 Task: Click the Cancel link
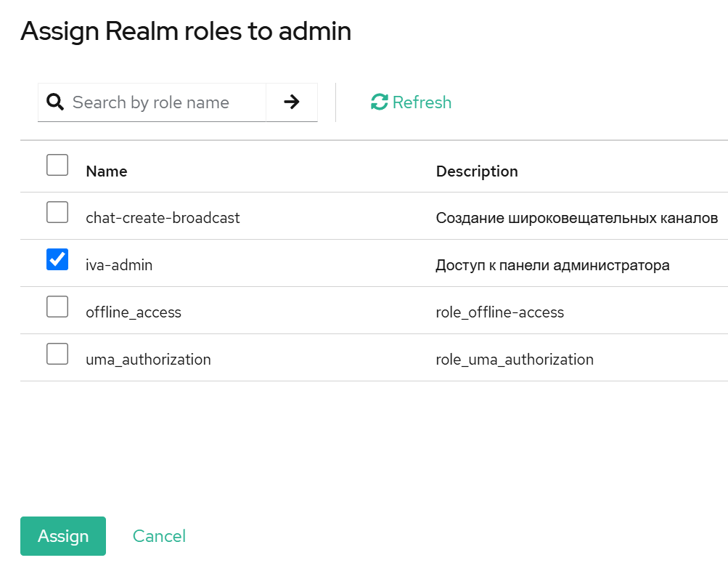pyautogui.click(x=158, y=535)
